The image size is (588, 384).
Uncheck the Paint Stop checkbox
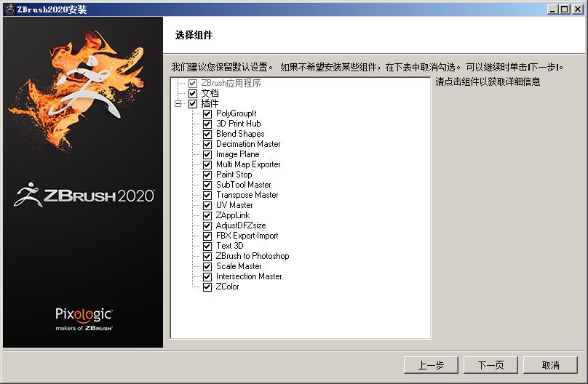pos(207,175)
